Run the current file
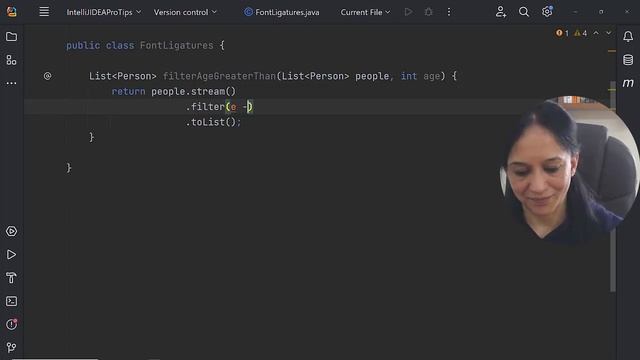The width and height of the screenshot is (640, 360). tap(408, 12)
